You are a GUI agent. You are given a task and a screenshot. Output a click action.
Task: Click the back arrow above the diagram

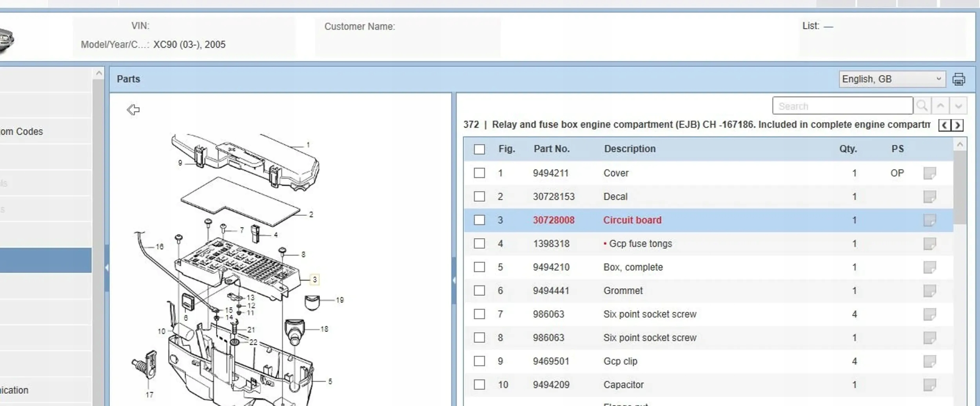click(133, 109)
